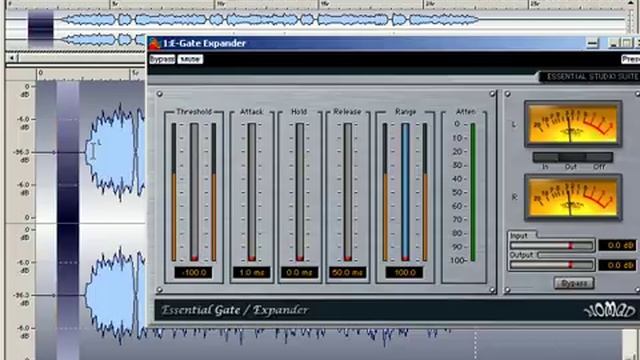Click the R channel VU meter

[573, 198]
